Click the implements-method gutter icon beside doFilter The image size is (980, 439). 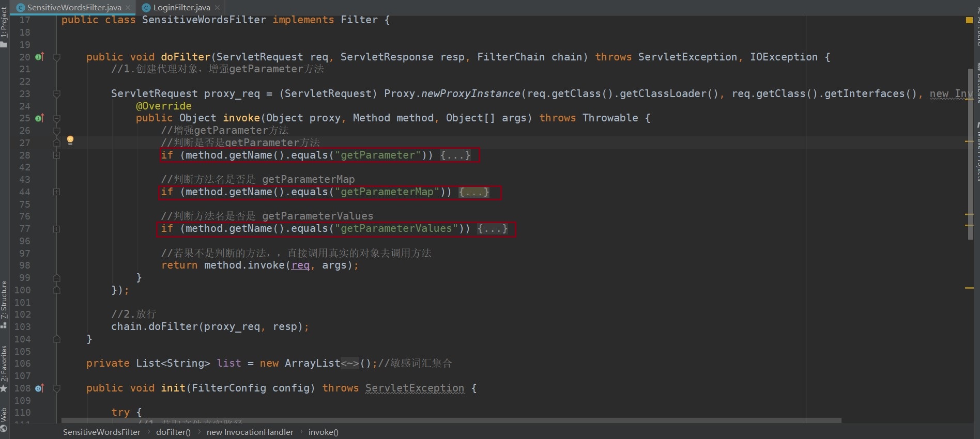[x=39, y=57]
